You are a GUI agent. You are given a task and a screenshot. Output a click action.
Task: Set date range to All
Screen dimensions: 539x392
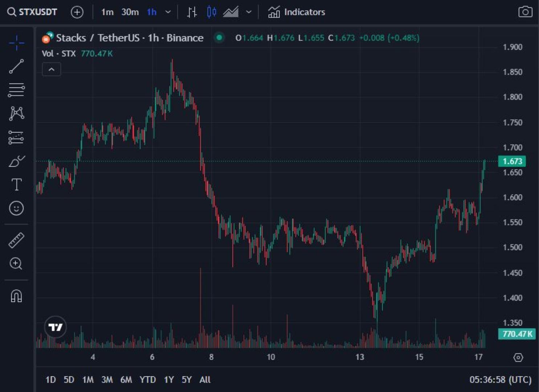coord(205,380)
